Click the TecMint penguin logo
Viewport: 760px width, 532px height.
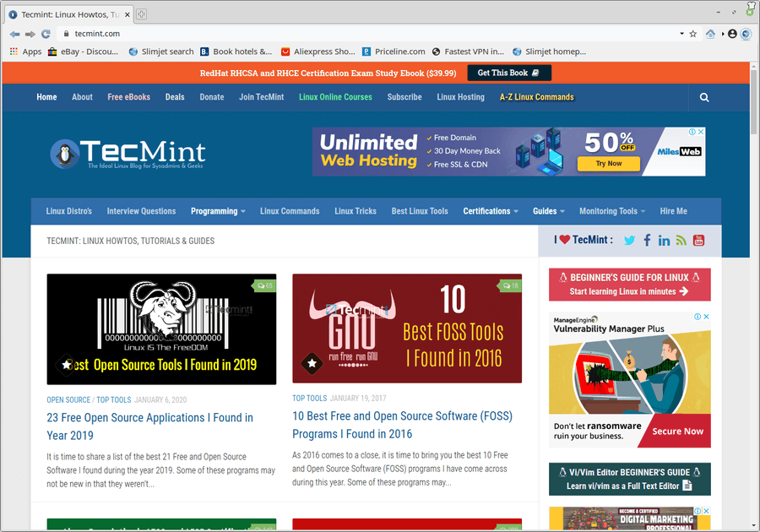click(x=64, y=154)
